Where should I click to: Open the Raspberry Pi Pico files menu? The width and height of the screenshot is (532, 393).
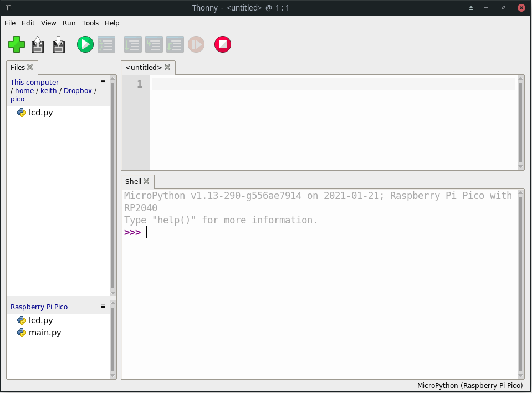point(103,307)
